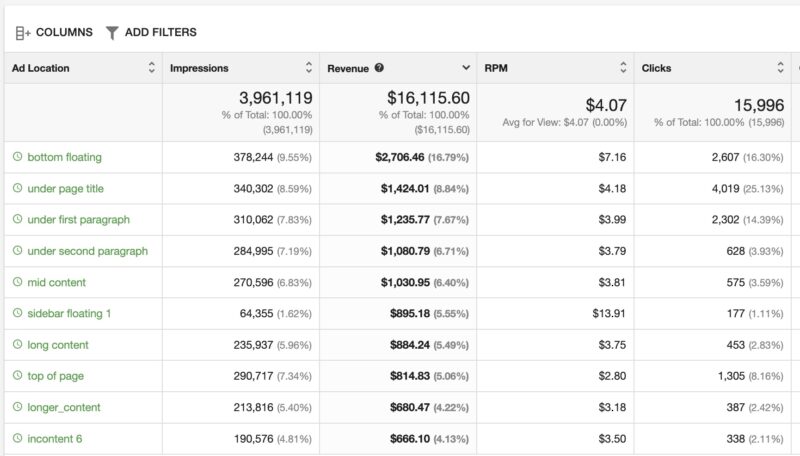Image resolution: width=800 pixels, height=456 pixels.
Task: Toggle sort arrows on Impressions column
Action: pyautogui.click(x=309, y=68)
